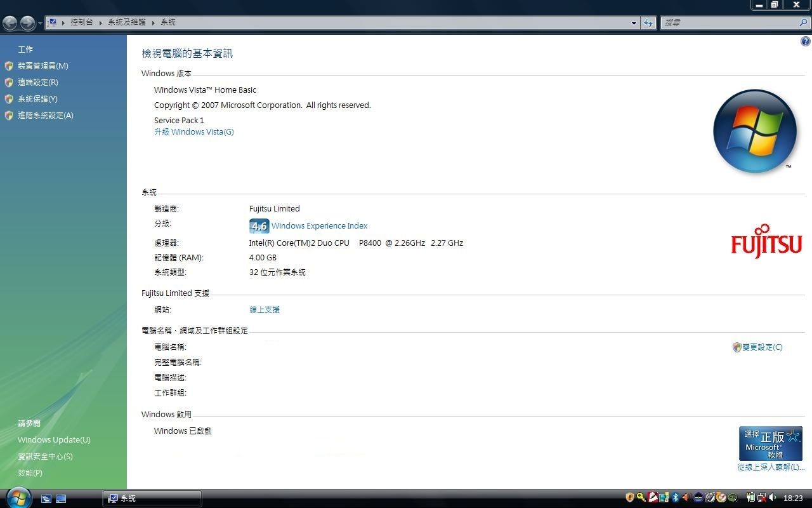Open the blue Help question mark icon
The height and width of the screenshot is (508, 812).
point(806,41)
